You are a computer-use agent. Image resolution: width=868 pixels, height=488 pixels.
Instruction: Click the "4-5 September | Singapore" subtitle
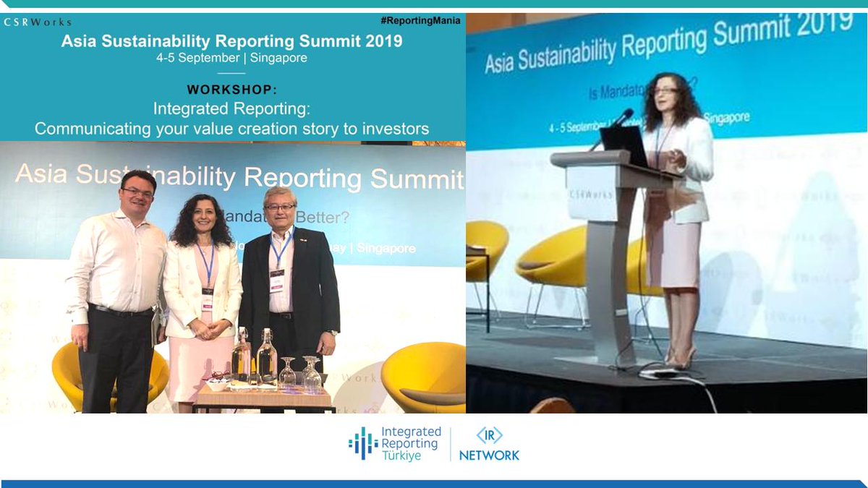232,58
